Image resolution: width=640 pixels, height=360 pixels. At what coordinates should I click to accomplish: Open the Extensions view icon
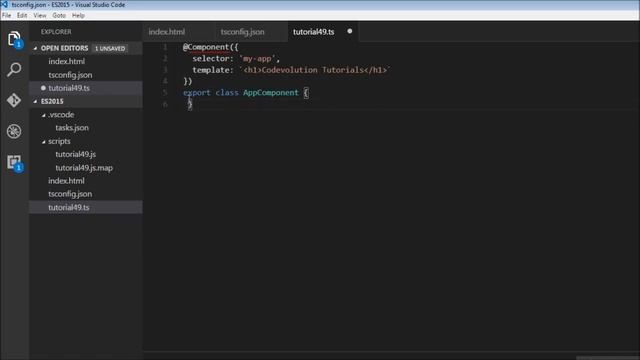point(15,163)
